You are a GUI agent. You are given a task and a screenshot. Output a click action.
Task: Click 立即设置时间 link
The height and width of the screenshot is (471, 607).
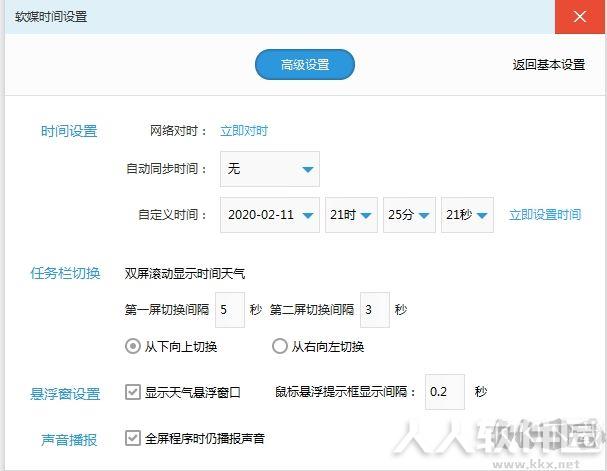[545, 215]
